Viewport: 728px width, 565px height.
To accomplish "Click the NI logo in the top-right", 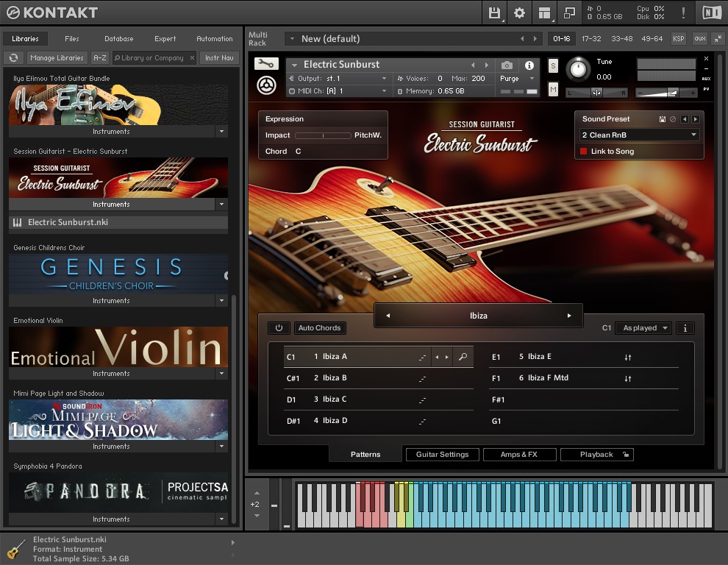I will [x=711, y=13].
